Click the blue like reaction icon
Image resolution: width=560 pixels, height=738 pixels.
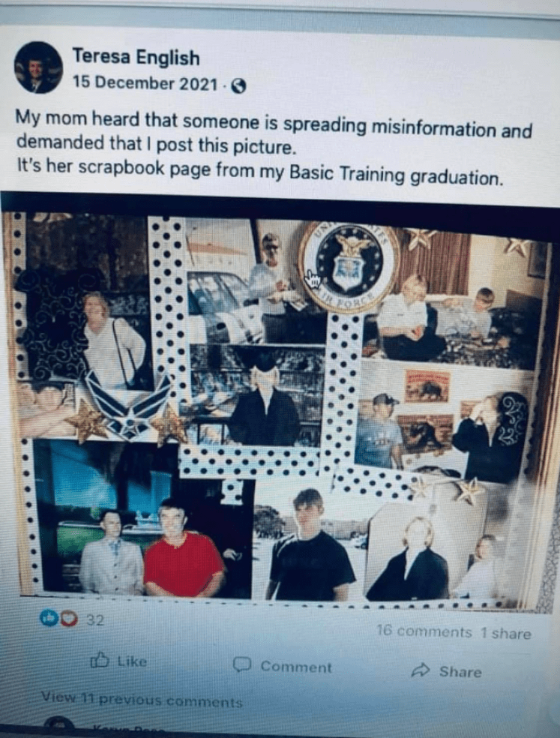(x=49, y=617)
